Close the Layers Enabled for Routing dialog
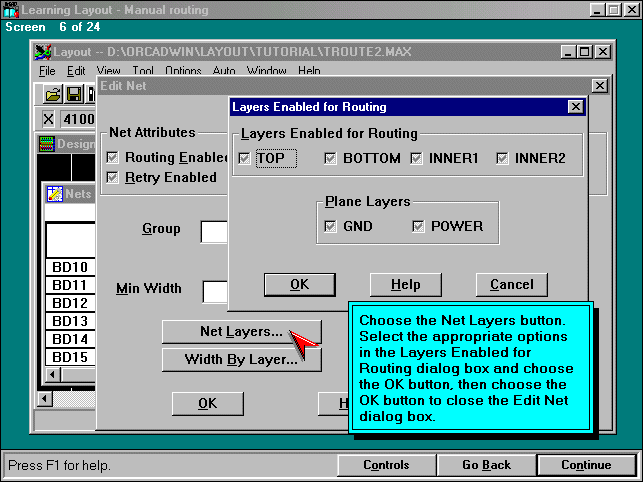The height and width of the screenshot is (482, 643). click(x=575, y=106)
